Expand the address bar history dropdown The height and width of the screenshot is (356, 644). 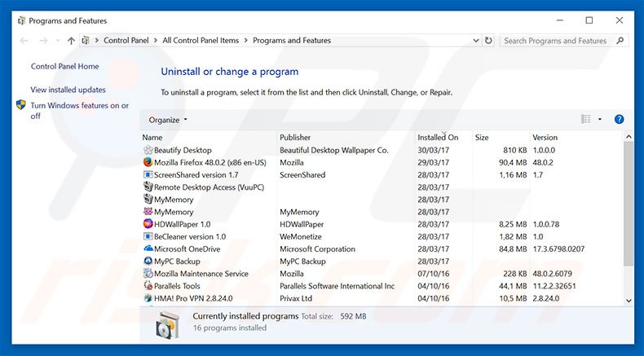point(474,41)
